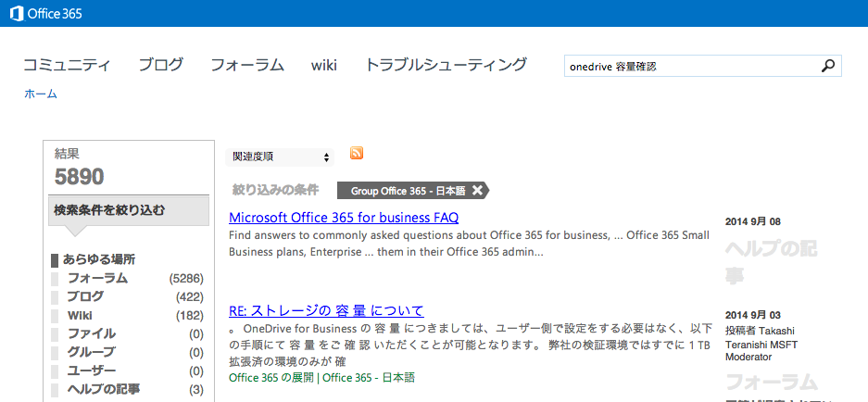Filter results by Wiki (182)

point(127,316)
